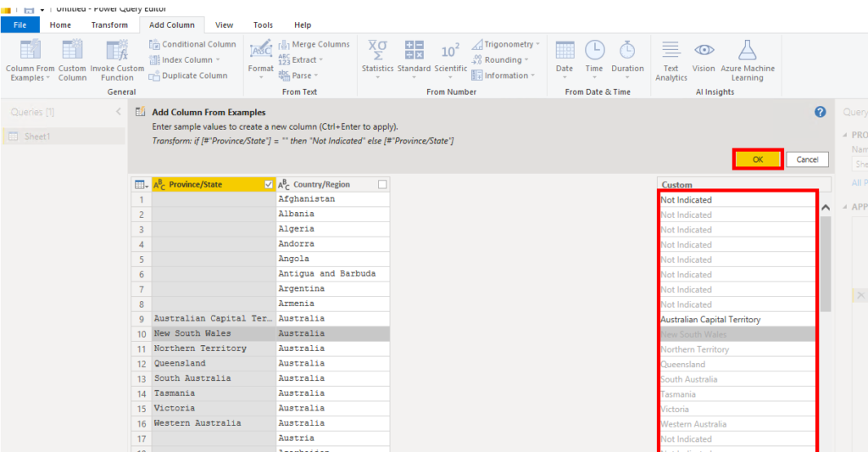
Task: Select the Province/State column header
Action: (x=213, y=185)
